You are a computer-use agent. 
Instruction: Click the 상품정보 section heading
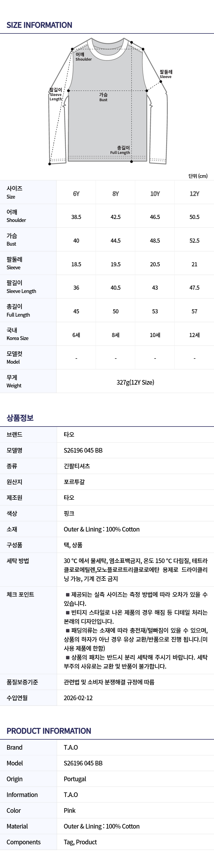pos(20,418)
